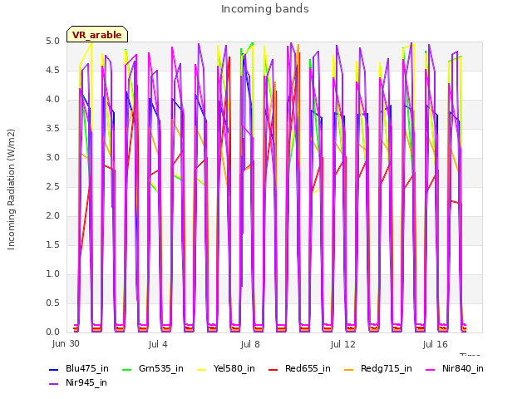Click the red Red655_in legend swatch
This screenshot has width=532, height=399.
pos(273,369)
